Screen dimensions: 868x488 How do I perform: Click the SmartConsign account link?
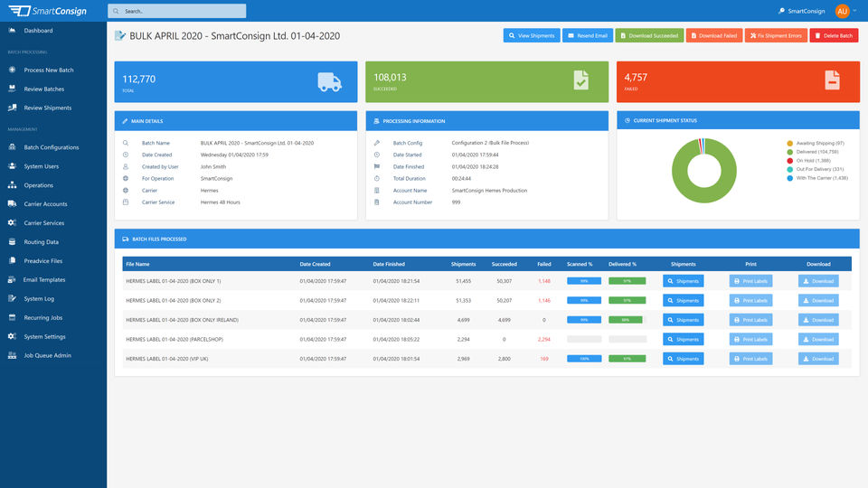point(802,11)
